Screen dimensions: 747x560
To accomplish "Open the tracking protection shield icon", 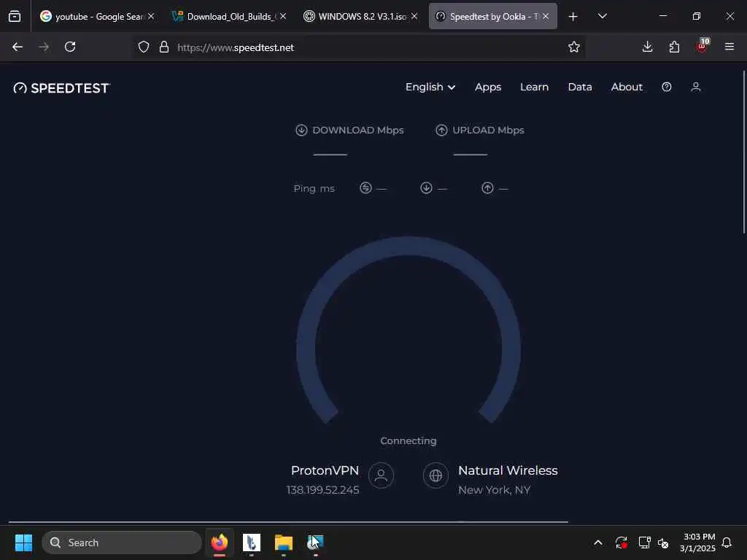I will [x=144, y=47].
